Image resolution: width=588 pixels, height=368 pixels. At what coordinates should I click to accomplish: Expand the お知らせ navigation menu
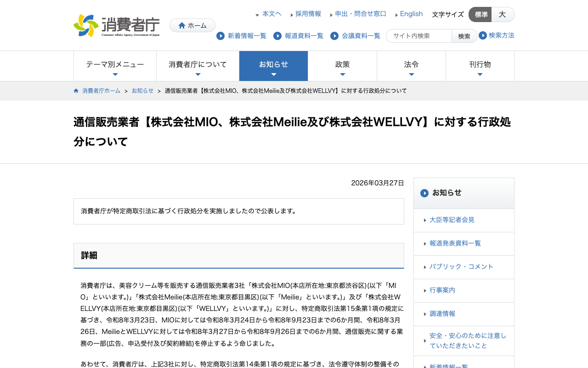click(x=273, y=66)
